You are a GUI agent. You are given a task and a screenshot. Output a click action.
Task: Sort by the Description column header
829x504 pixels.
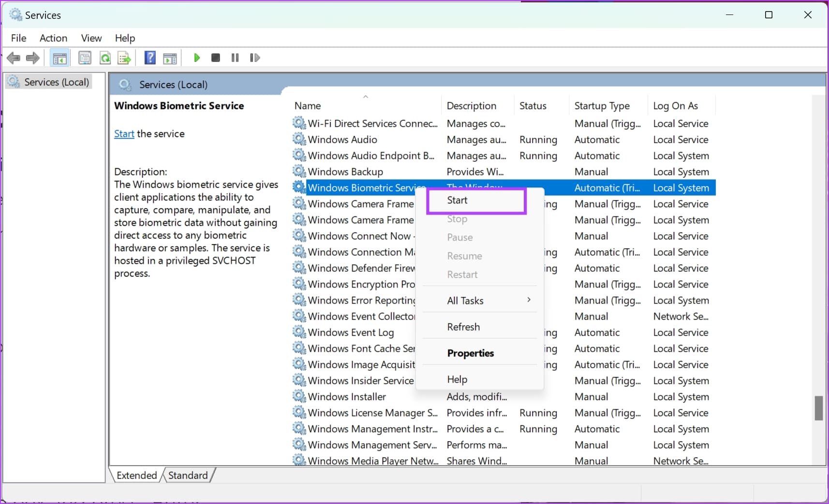[477, 106]
